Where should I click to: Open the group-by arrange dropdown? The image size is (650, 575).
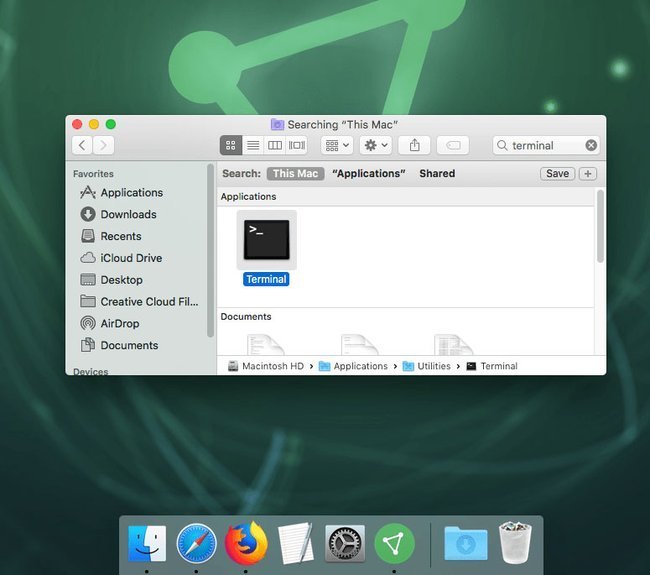[337, 145]
